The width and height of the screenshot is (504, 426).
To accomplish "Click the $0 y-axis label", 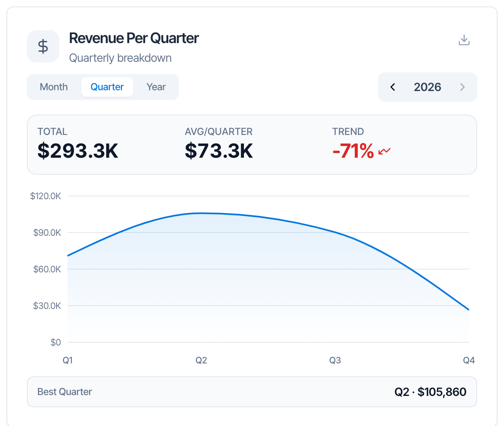I will 56,342.
